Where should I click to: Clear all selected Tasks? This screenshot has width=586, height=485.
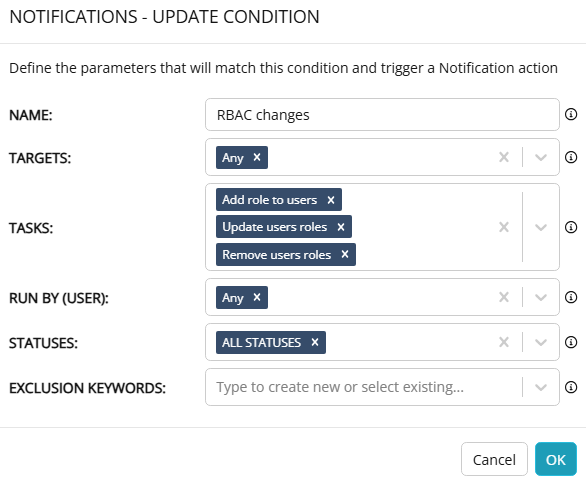pos(504,227)
